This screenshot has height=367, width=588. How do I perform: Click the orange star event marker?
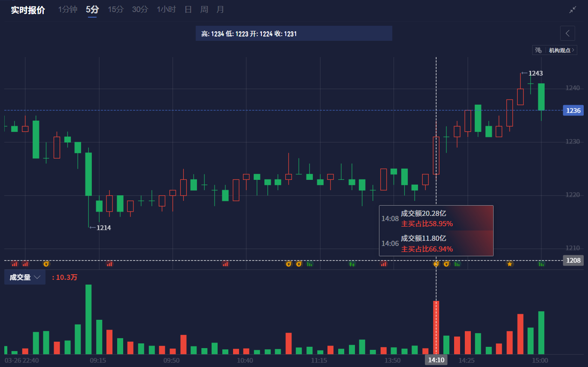coord(510,264)
